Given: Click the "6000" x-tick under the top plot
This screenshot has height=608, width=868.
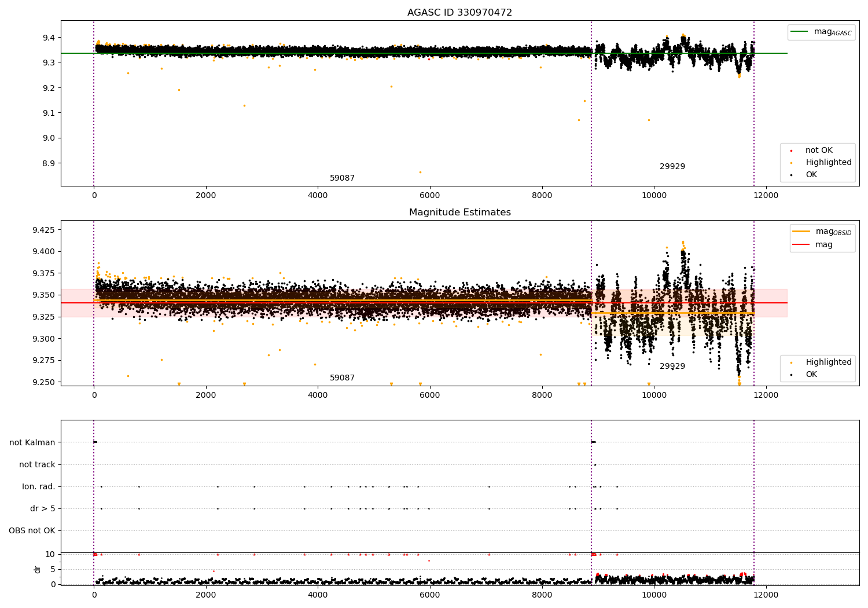Looking at the screenshot, I should click(x=430, y=196).
